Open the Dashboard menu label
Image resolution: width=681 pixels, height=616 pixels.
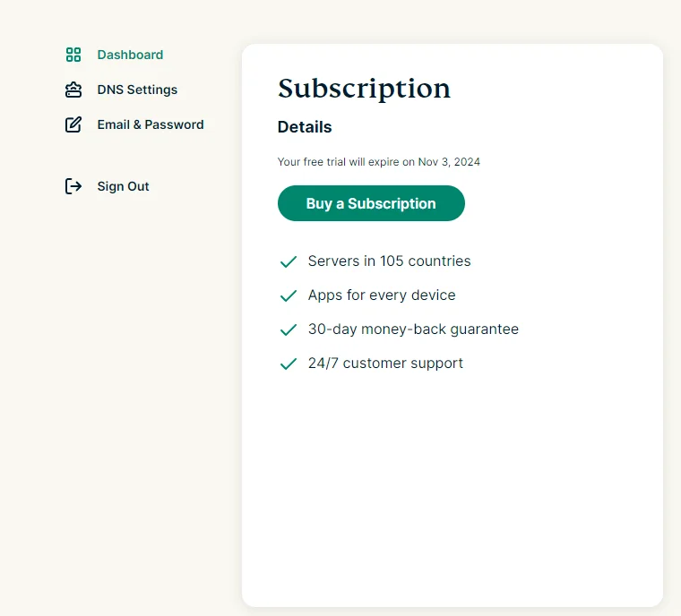pyautogui.click(x=130, y=55)
